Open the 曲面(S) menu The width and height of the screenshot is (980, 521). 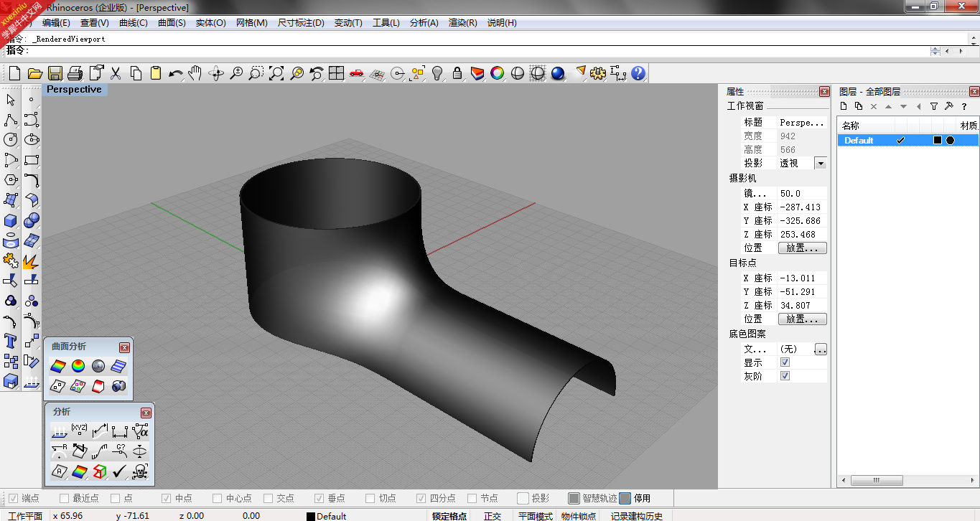pyautogui.click(x=172, y=23)
